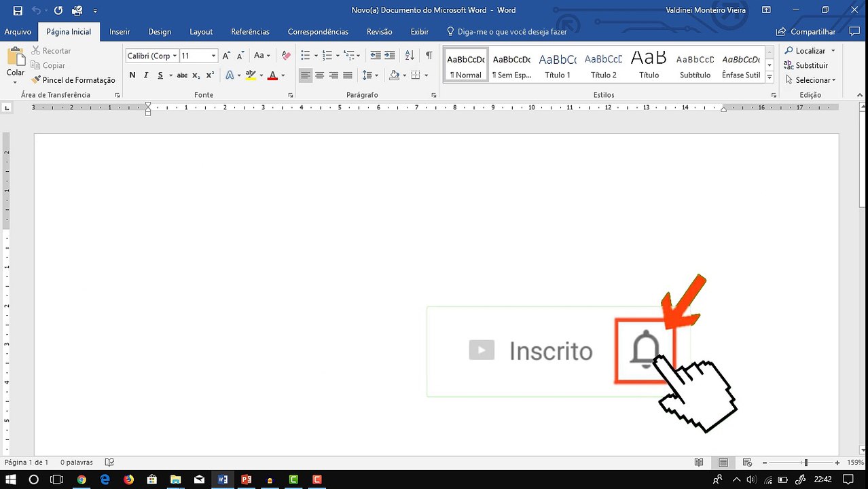Justify the text alignment
The width and height of the screenshot is (868, 489).
(x=348, y=75)
